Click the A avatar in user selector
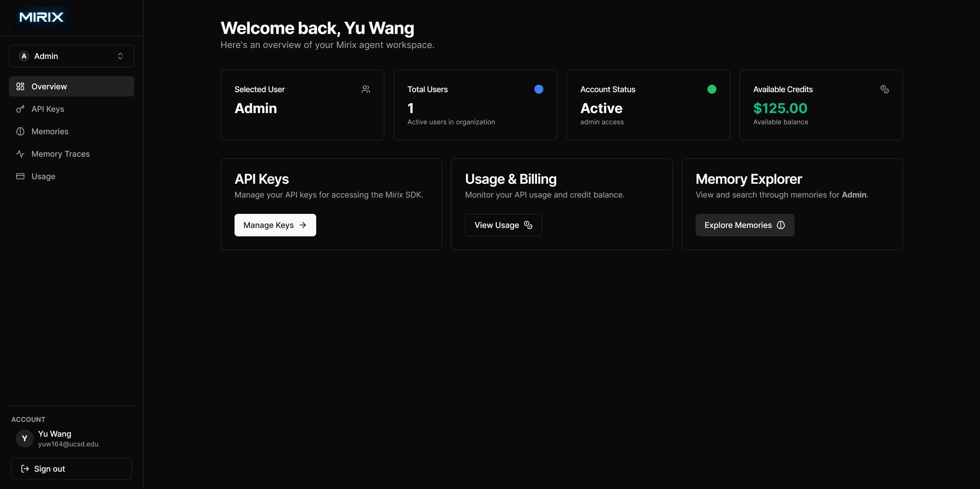 (x=24, y=56)
